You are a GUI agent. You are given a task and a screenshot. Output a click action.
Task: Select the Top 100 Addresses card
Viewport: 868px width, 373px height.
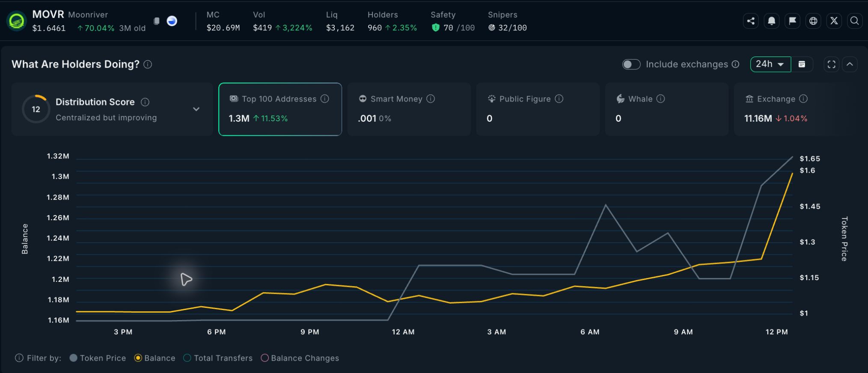pyautogui.click(x=280, y=109)
